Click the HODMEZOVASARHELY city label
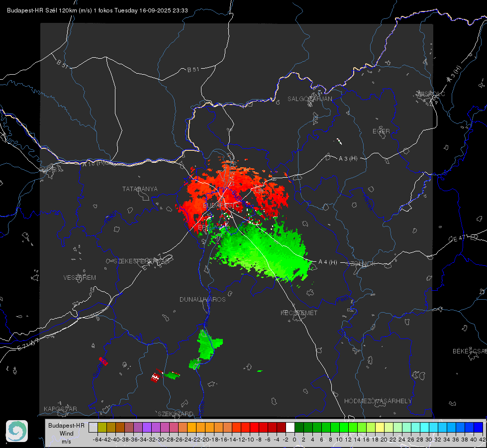Viewport: 487px width, 448px height. pyautogui.click(x=378, y=401)
